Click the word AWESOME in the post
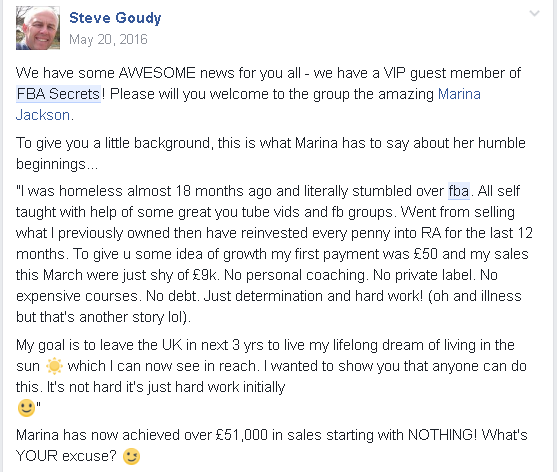 157,73
